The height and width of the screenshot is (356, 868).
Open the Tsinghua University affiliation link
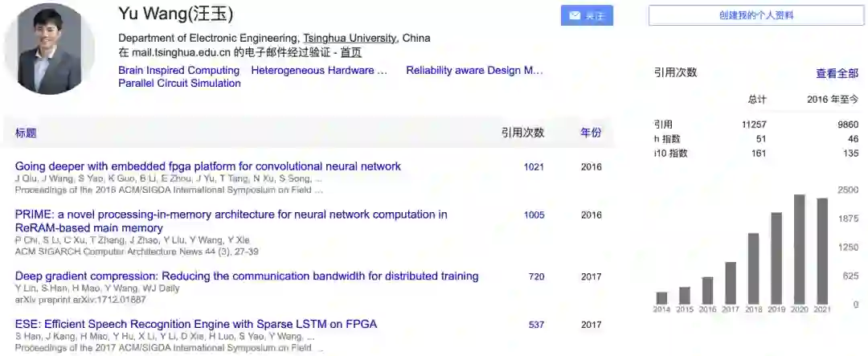coord(350,39)
